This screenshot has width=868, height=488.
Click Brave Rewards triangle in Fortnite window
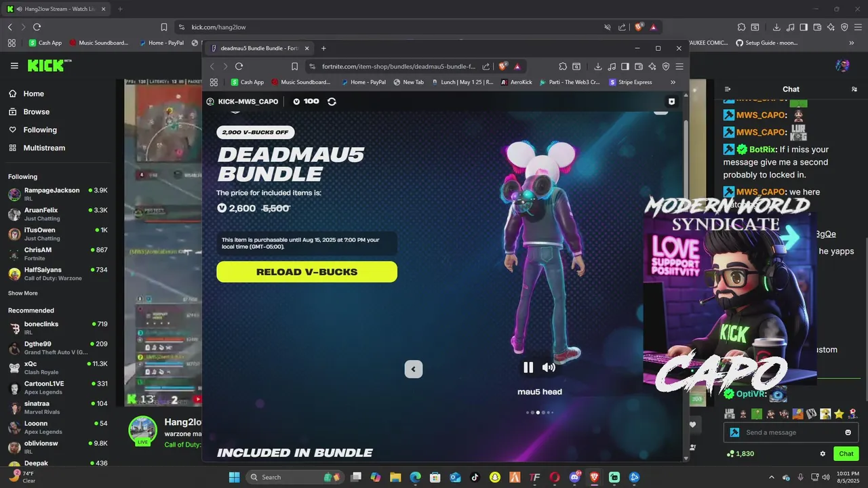click(x=517, y=66)
